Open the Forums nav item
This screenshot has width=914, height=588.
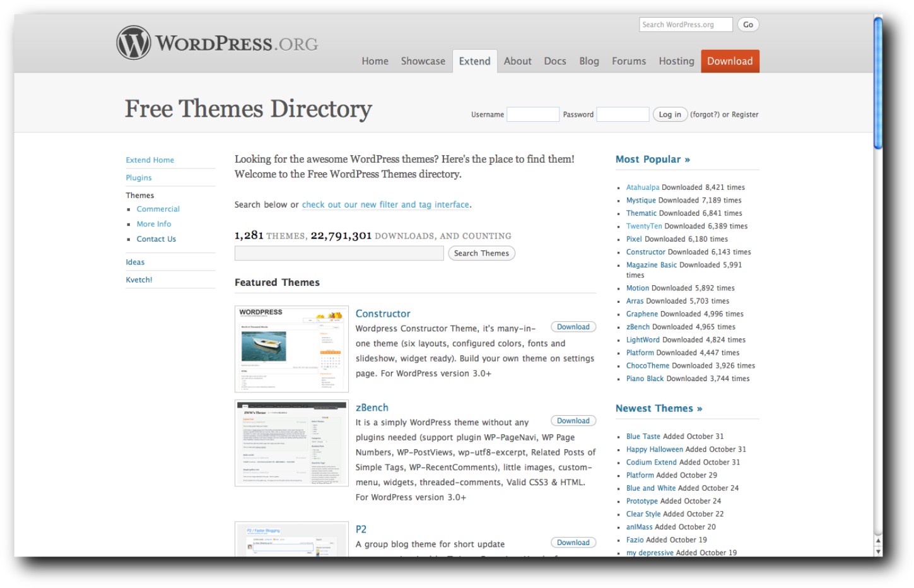pos(629,61)
